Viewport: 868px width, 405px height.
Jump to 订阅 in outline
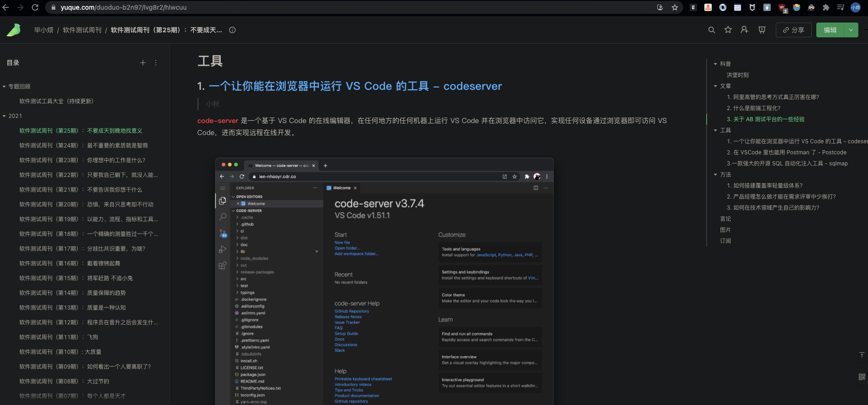tap(726, 241)
